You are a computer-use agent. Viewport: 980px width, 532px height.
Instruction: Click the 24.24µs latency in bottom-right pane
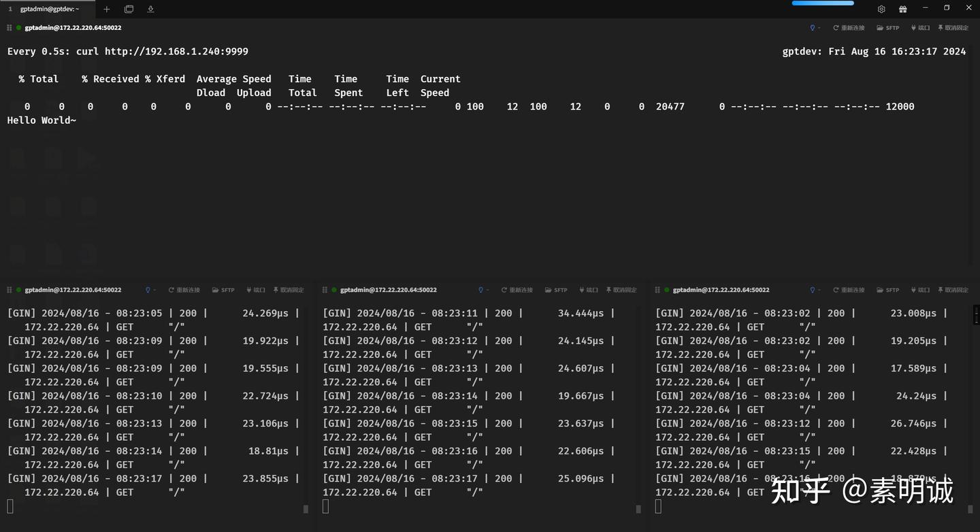point(916,396)
